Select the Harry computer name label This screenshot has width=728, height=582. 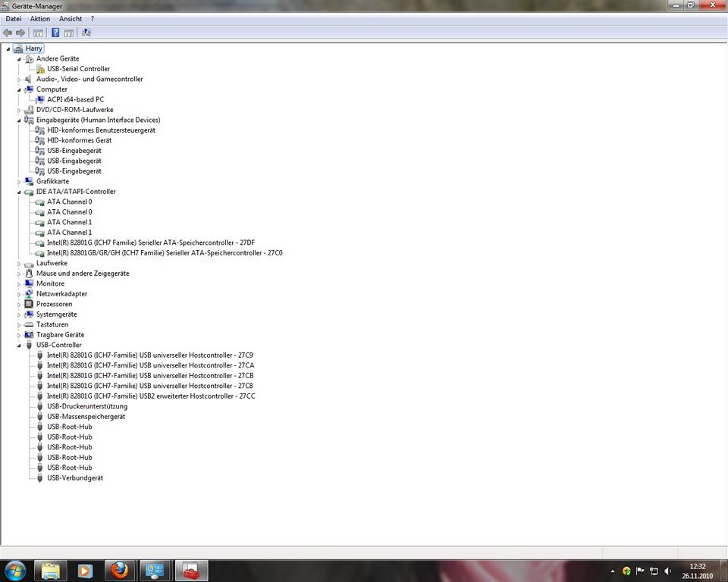(34, 48)
